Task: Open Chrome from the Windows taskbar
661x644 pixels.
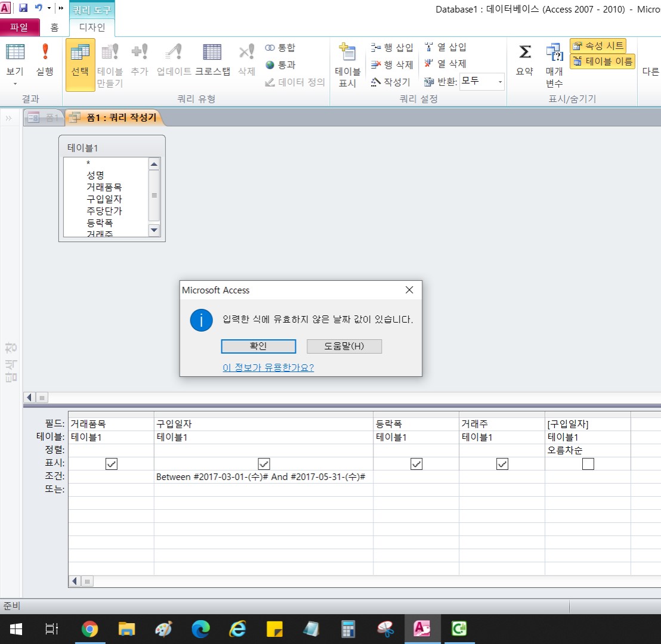Action: (x=89, y=628)
